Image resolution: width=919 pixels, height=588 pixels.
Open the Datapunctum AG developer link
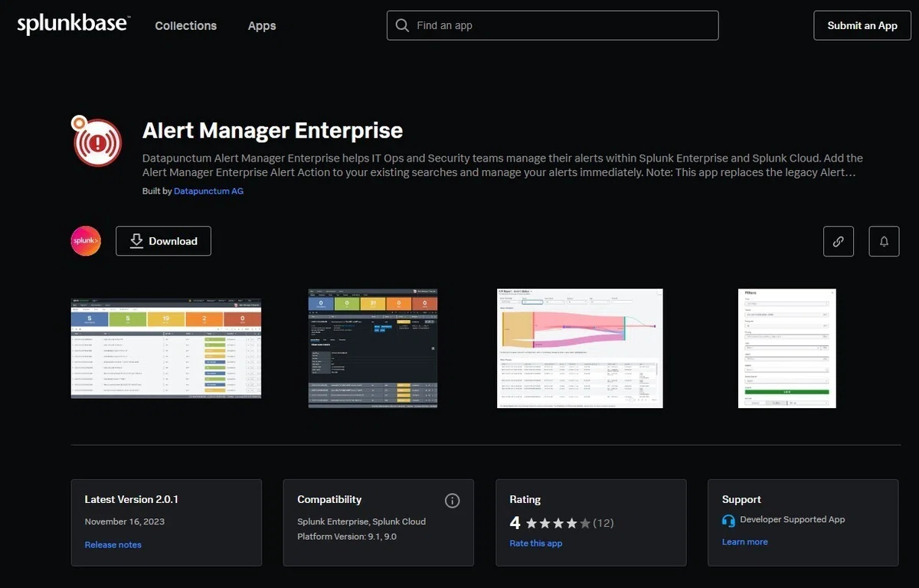[x=208, y=191]
